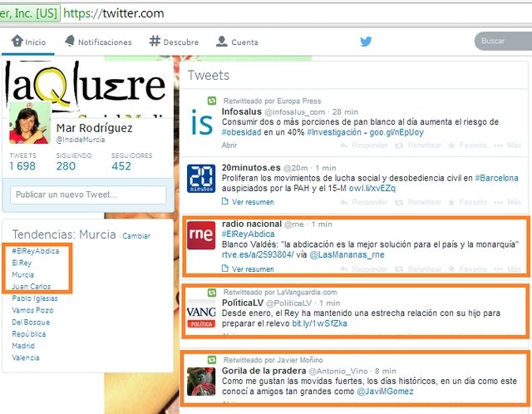Open the Juan Carlos trend
Image resolution: width=532 pixels, height=414 pixels.
pos(32,287)
